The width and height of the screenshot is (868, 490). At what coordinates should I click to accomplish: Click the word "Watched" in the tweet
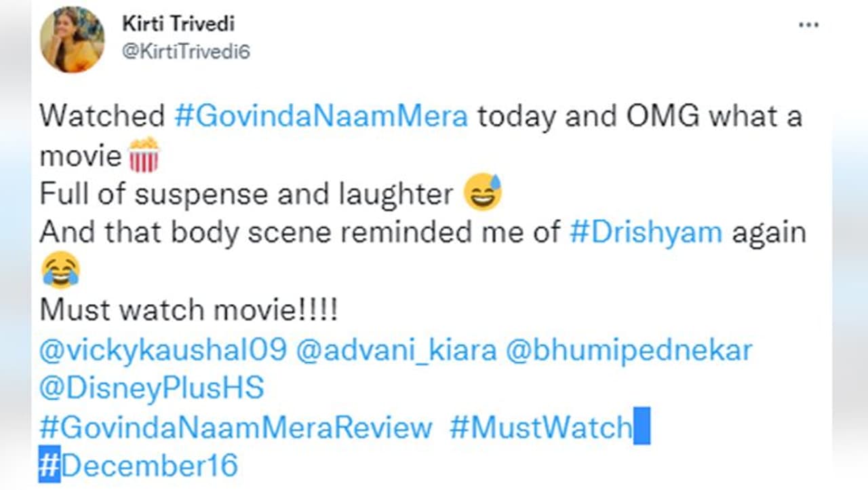pos(102,116)
